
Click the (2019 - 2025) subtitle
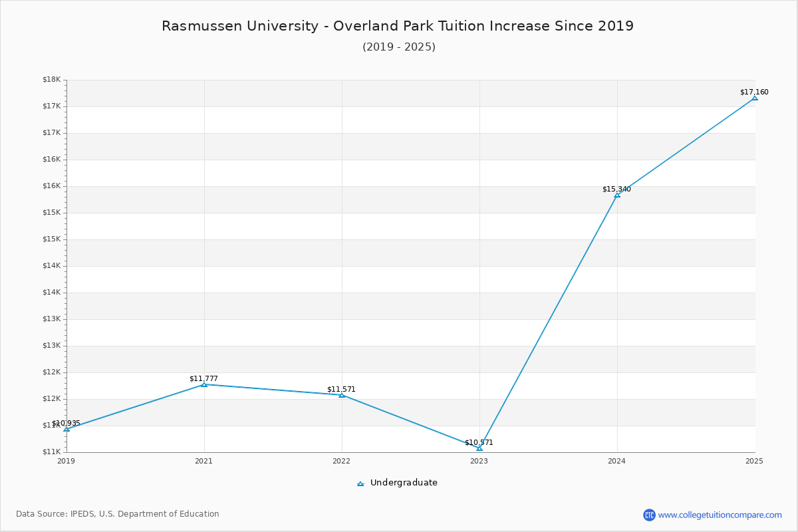(399, 47)
